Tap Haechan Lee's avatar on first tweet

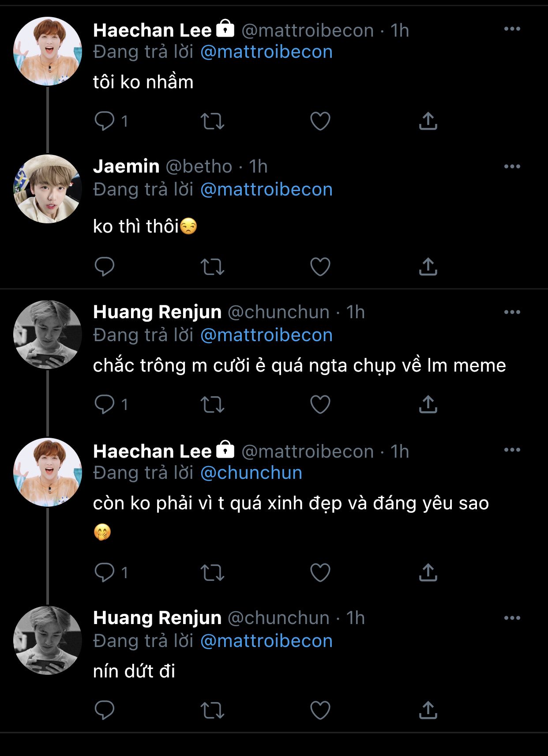pos(48,51)
